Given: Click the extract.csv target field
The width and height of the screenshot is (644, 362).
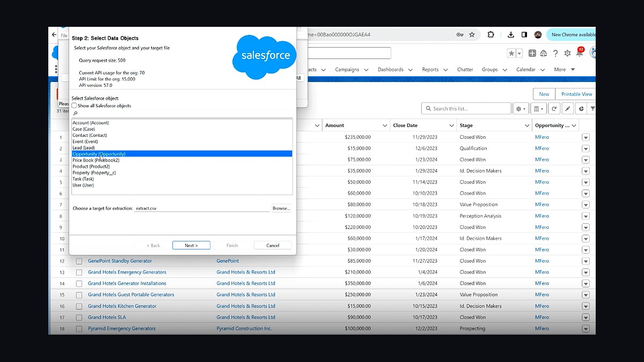Looking at the screenshot, I should click(202, 208).
